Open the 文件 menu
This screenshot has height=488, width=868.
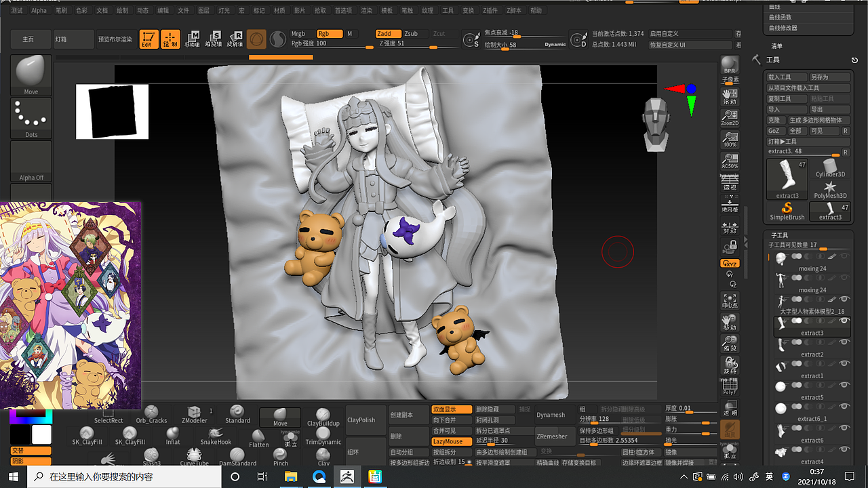[x=184, y=11]
